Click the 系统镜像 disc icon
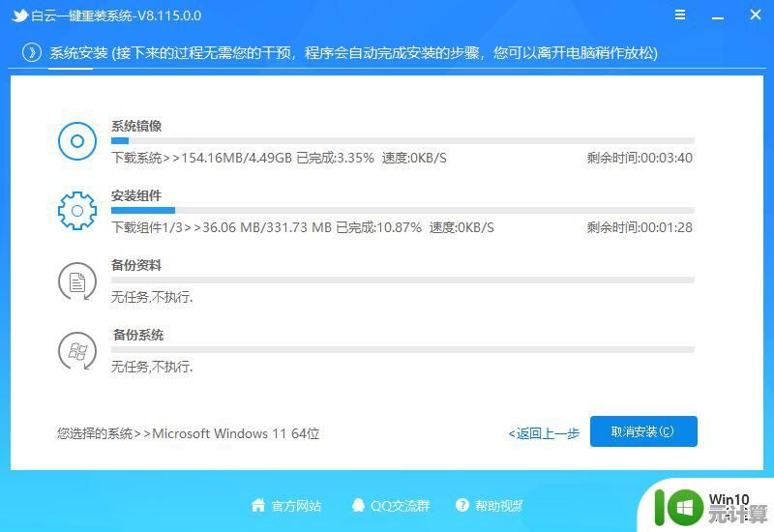Screen dimensions: 774x532 pyautogui.click(x=77, y=141)
